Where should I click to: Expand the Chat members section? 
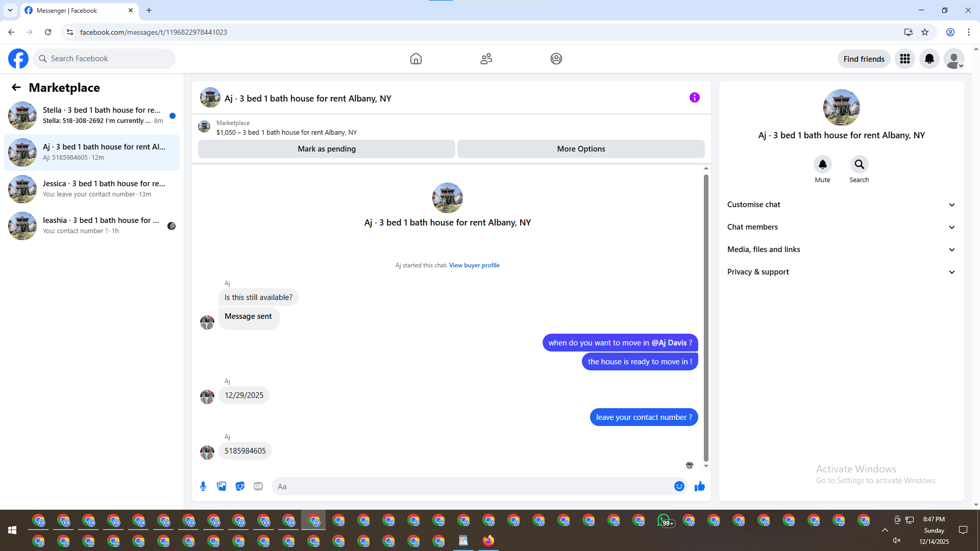click(841, 227)
